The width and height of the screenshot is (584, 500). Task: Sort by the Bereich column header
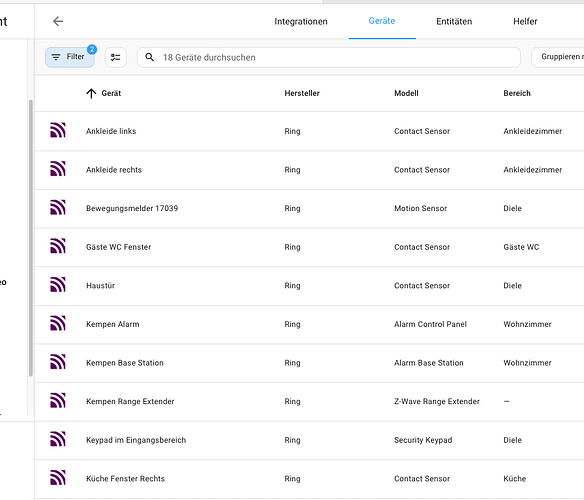(517, 93)
